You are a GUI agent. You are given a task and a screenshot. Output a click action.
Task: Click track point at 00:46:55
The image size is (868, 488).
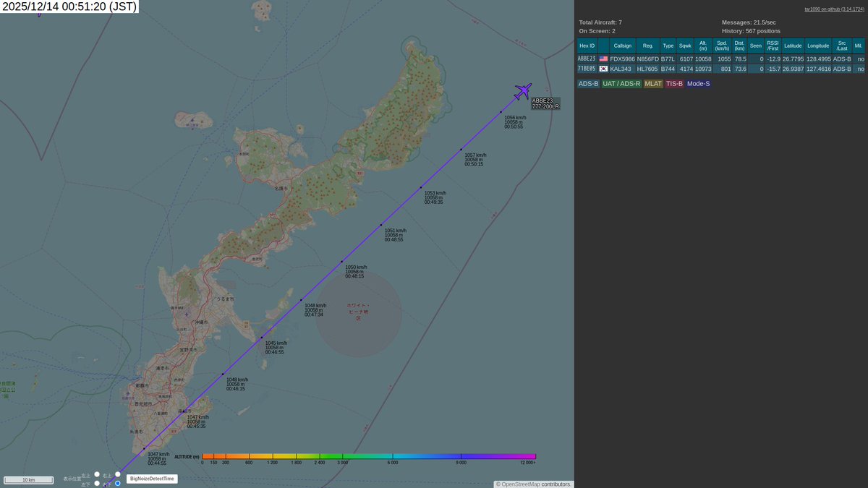262,337
